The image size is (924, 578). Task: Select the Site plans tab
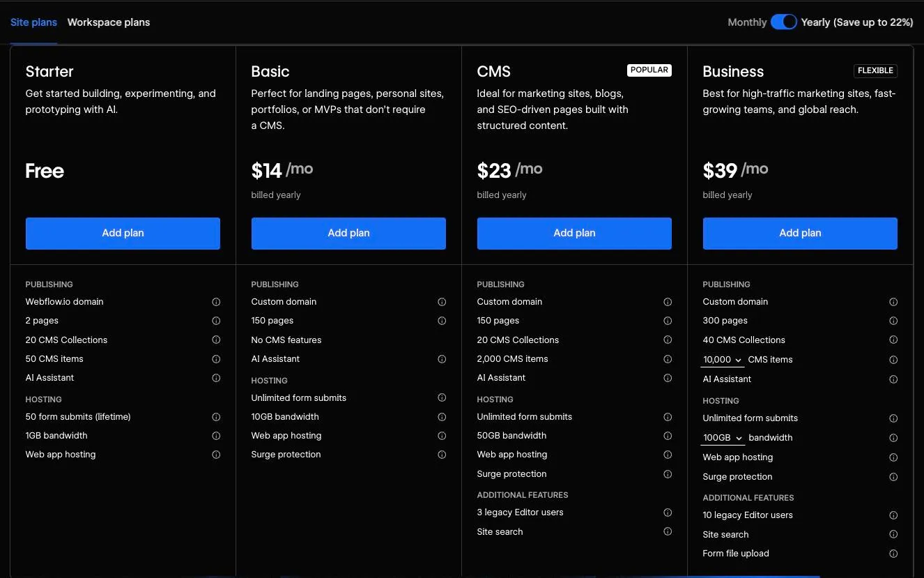click(33, 22)
